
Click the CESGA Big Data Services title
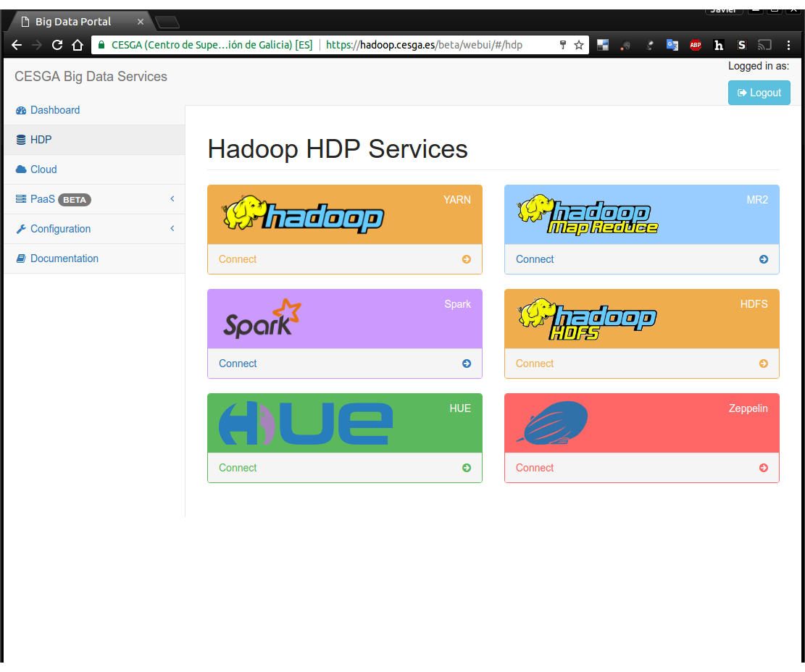[x=91, y=77]
